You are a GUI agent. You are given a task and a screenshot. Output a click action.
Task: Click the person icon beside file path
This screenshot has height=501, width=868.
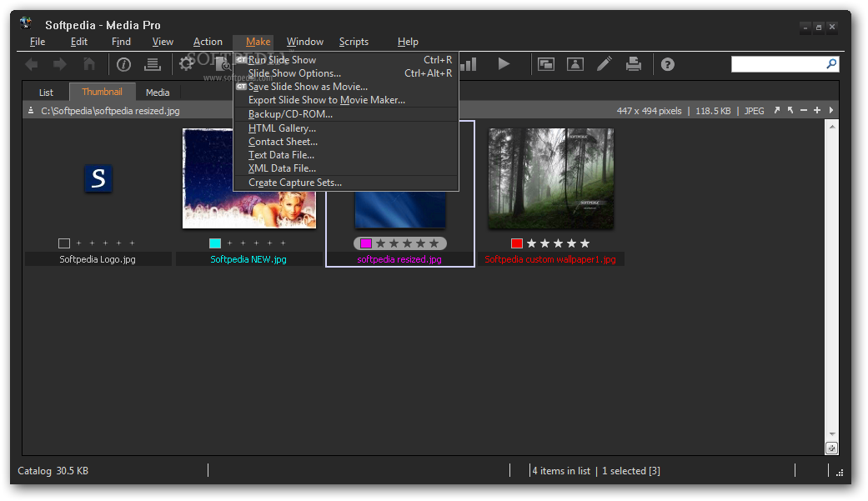click(31, 111)
